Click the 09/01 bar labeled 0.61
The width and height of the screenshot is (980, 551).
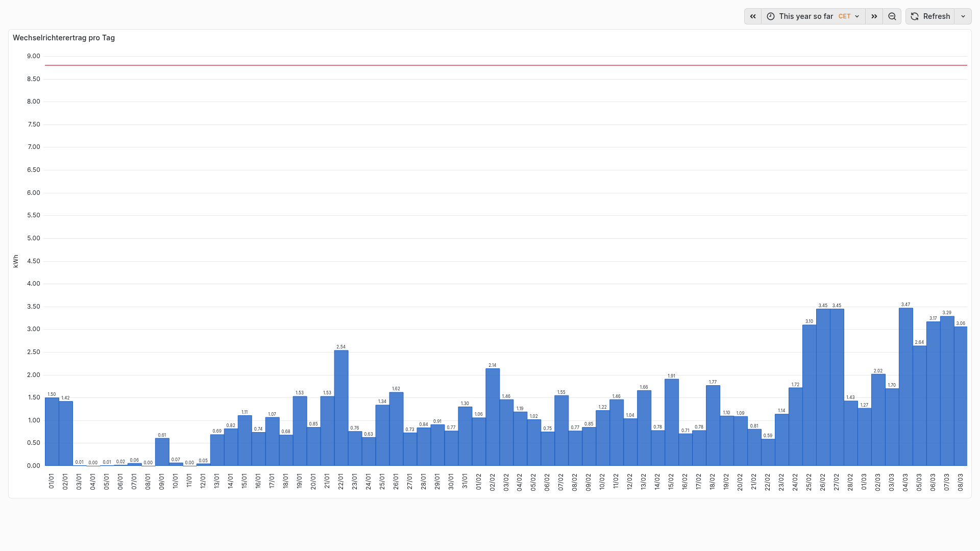(162, 452)
